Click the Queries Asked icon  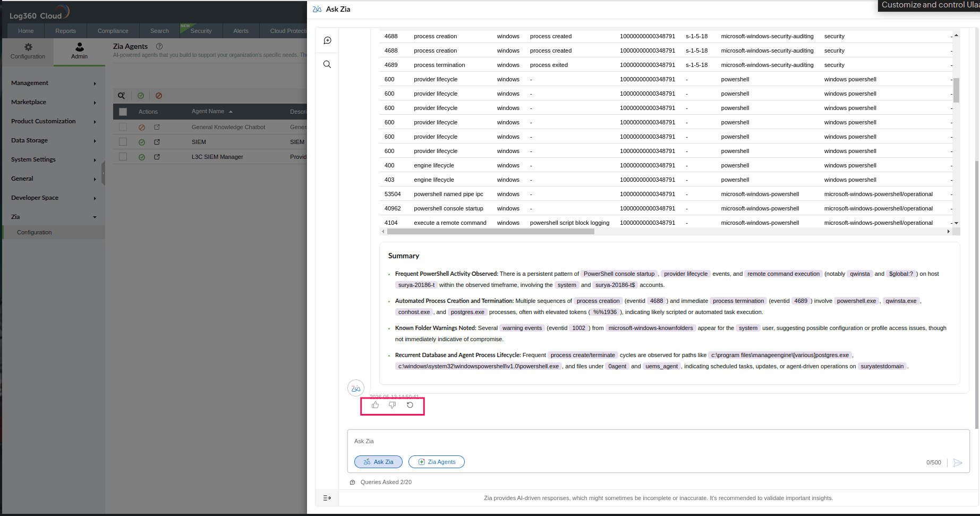click(352, 483)
